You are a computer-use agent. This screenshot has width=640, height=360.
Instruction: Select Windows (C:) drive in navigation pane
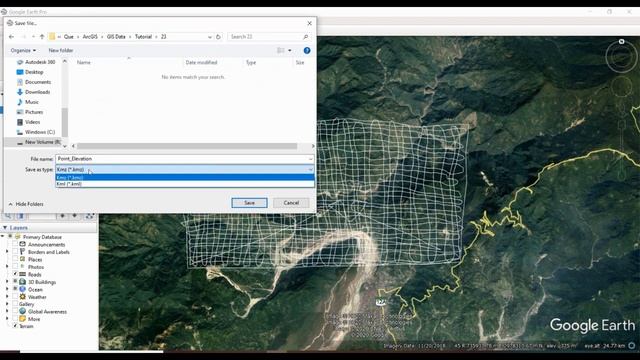click(x=36, y=132)
